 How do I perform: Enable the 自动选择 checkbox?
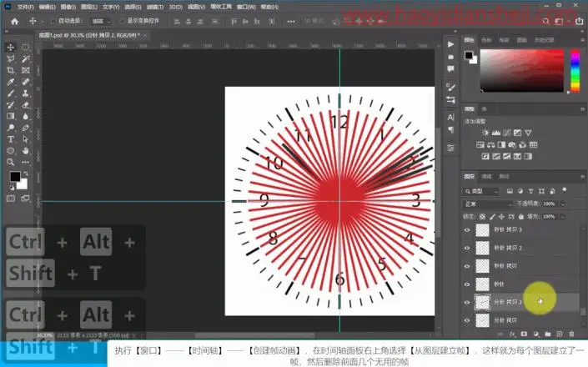click(x=53, y=21)
